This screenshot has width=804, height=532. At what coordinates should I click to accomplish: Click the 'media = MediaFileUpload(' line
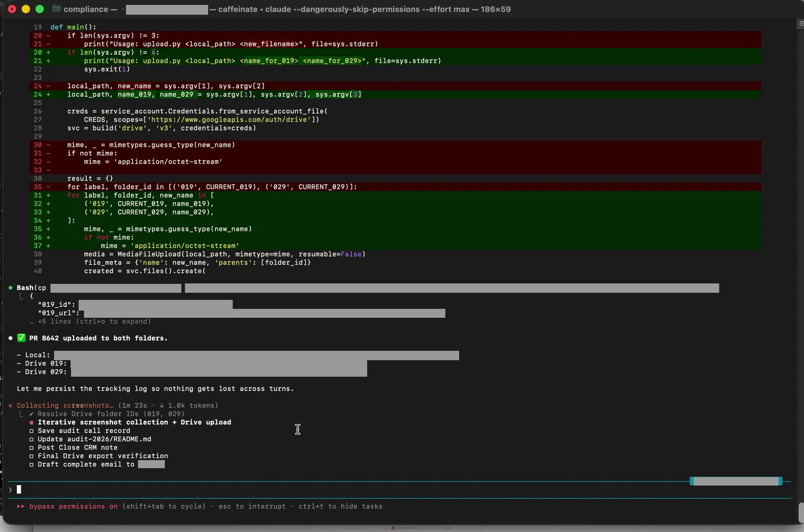pyautogui.click(x=225, y=254)
